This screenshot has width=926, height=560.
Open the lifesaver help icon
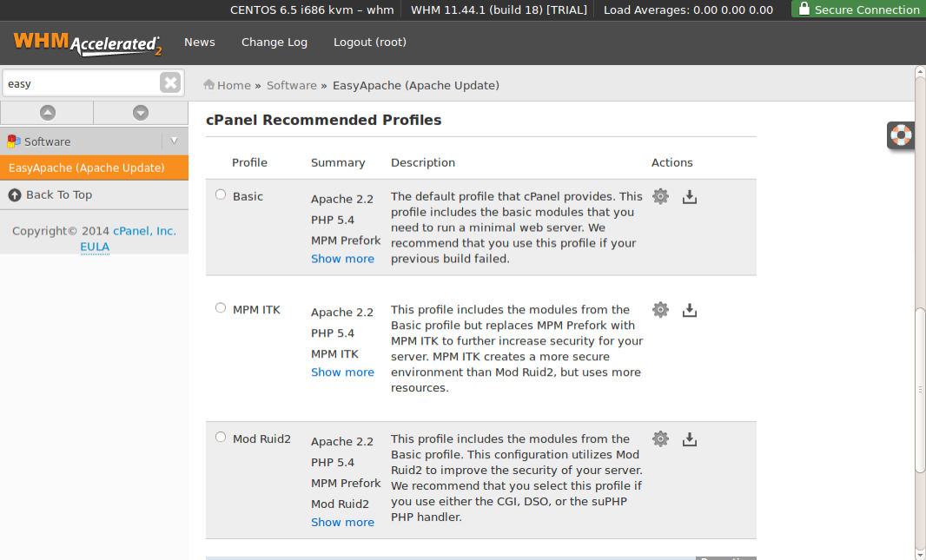click(x=901, y=135)
